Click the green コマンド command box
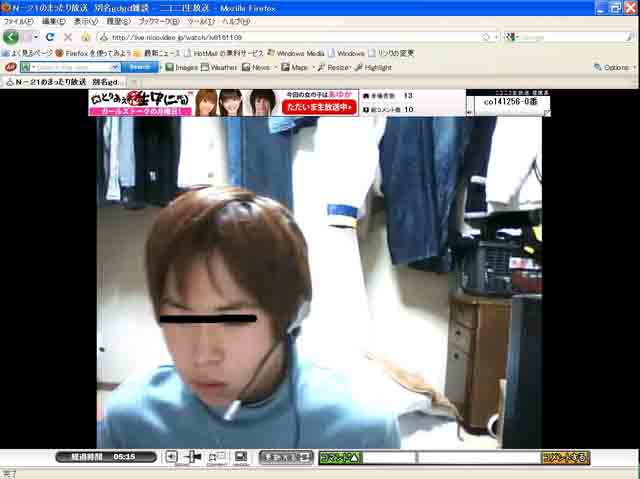Viewport: 640px width, 479px height. click(340, 458)
